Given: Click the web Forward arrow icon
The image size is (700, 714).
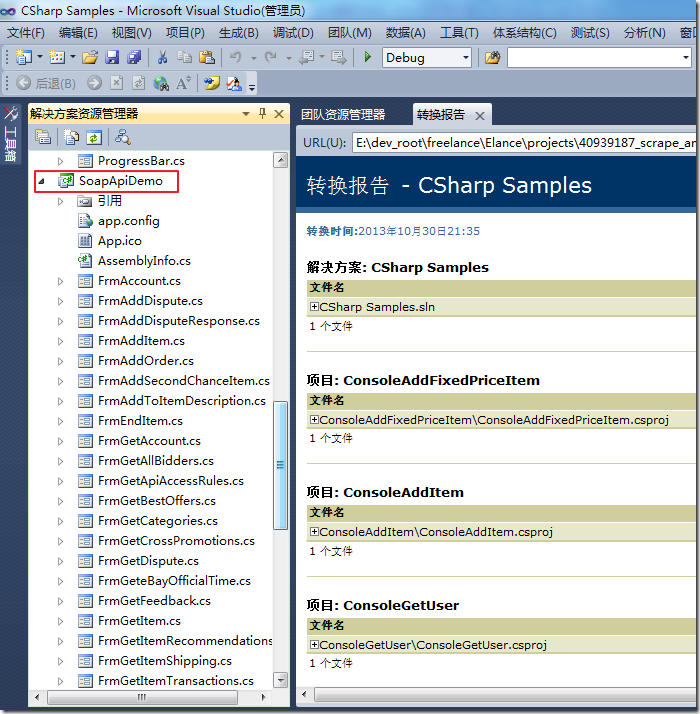Looking at the screenshot, I should [x=94, y=83].
